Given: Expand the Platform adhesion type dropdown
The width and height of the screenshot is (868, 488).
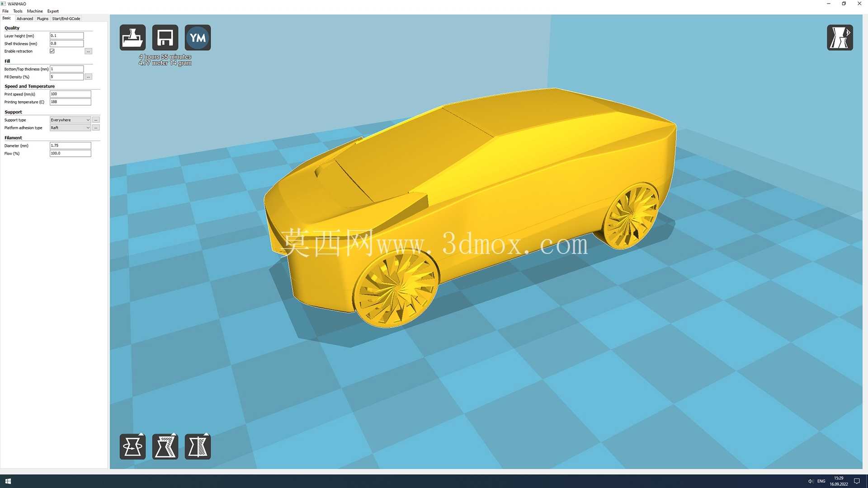Looking at the screenshot, I should (x=70, y=128).
